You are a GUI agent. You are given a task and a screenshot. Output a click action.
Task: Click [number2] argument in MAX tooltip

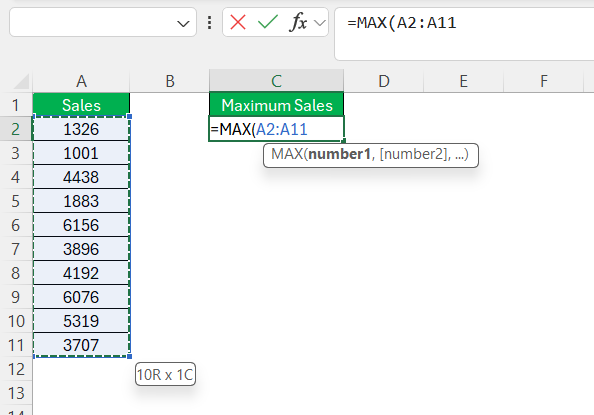415,154
